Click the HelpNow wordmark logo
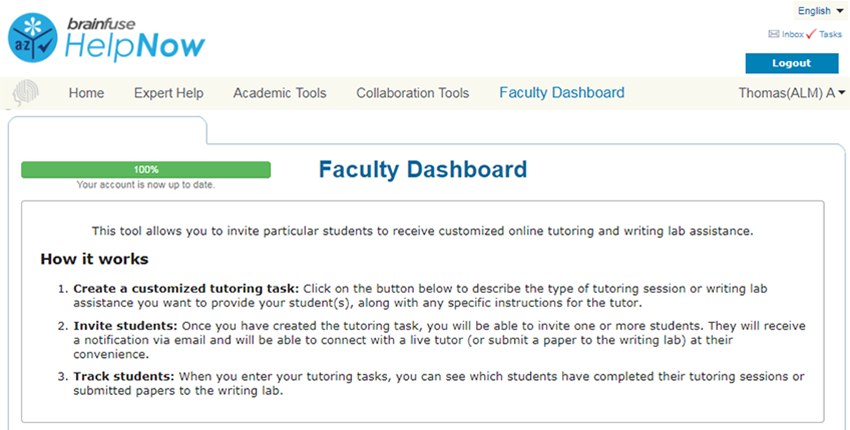850x430 pixels. (135, 45)
